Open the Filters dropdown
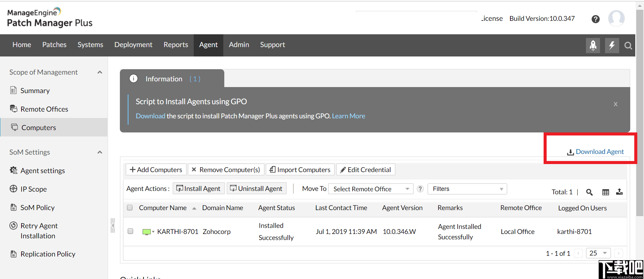 point(467,189)
